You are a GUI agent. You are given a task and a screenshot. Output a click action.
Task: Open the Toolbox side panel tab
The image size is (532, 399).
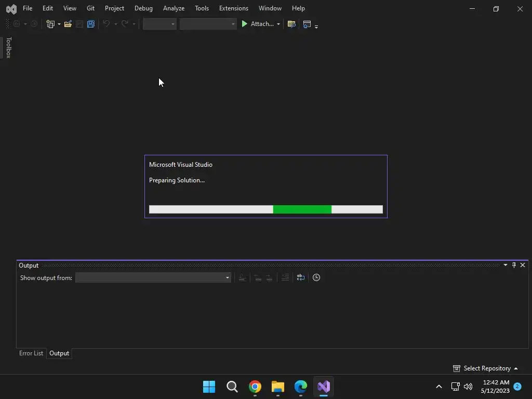(x=8, y=47)
